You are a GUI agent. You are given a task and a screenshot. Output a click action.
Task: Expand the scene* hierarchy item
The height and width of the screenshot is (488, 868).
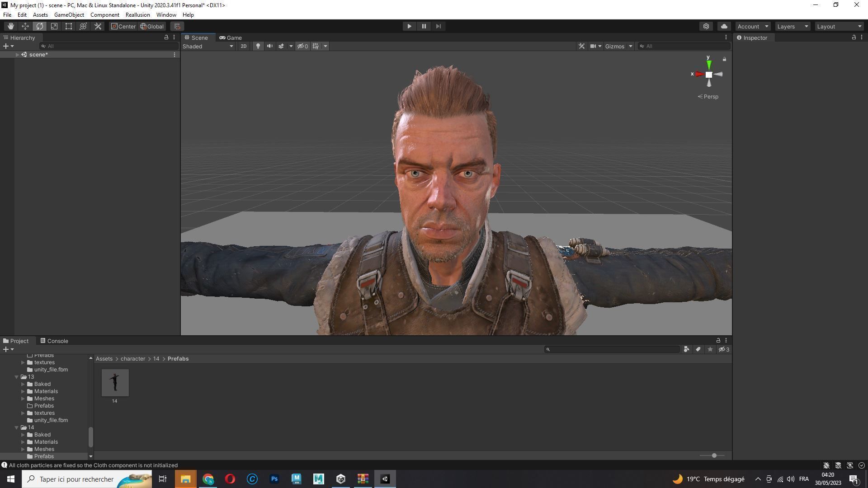(x=17, y=54)
